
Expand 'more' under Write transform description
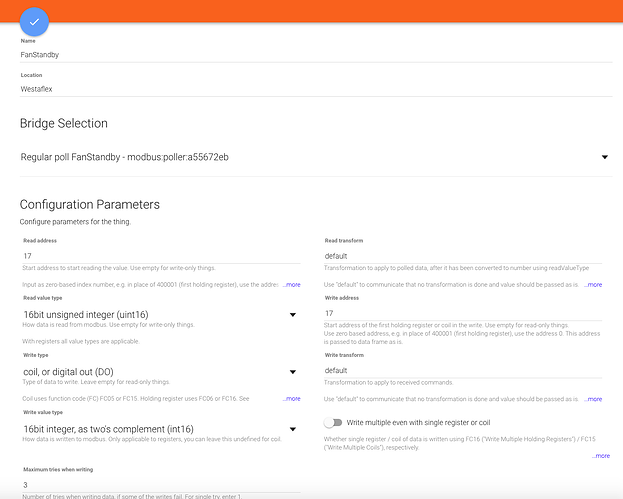(x=593, y=399)
